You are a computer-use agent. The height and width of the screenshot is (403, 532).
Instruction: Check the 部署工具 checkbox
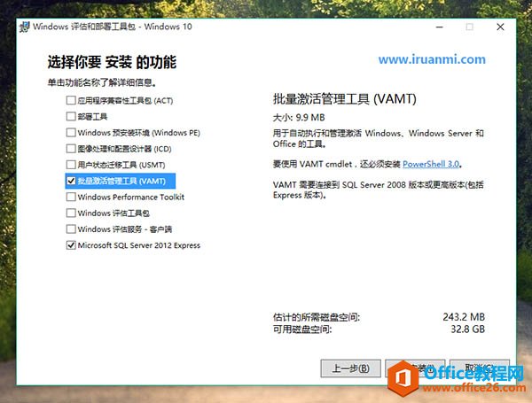[71, 116]
